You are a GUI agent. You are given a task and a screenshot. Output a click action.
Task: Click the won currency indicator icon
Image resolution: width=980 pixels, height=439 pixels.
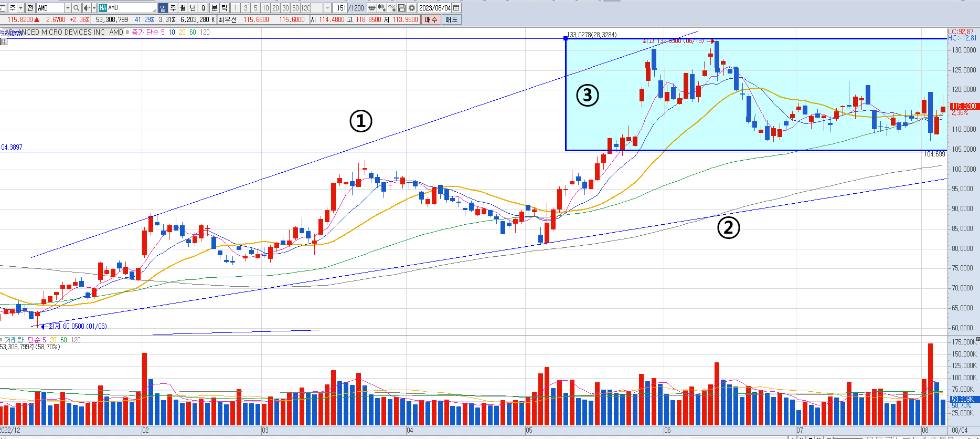click(x=371, y=8)
